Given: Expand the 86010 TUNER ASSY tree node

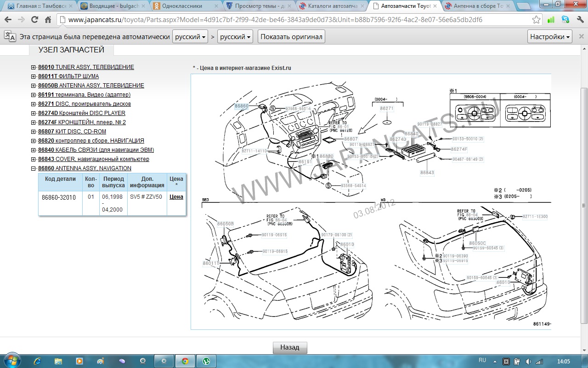Looking at the screenshot, I should pyautogui.click(x=34, y=67).
